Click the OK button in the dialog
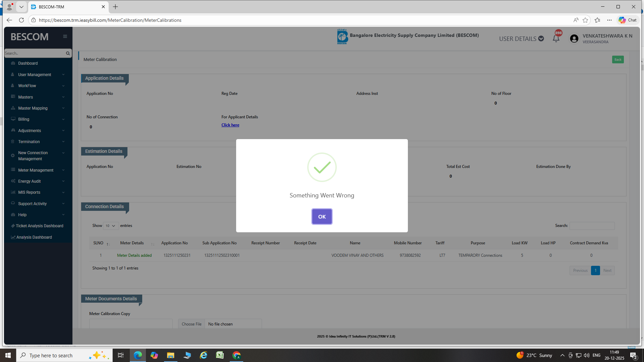The width and height of the screenshot is (644, 362). 322,217
